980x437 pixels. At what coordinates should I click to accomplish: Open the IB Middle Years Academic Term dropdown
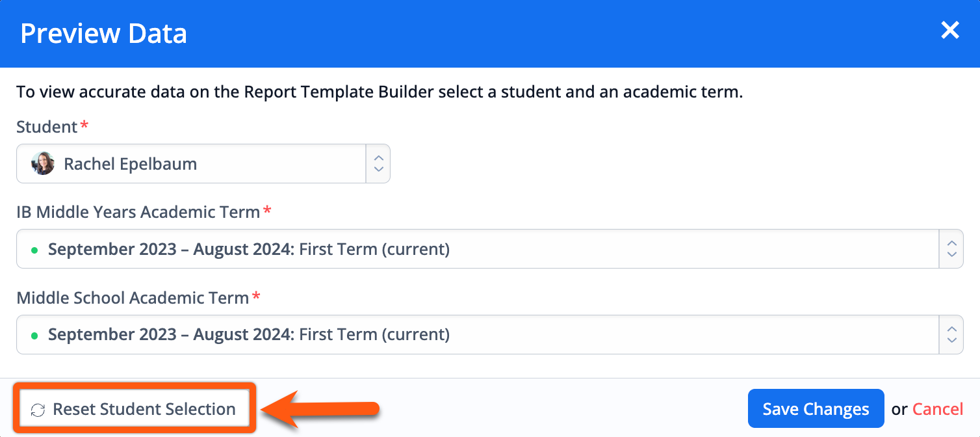pos(490,249)
